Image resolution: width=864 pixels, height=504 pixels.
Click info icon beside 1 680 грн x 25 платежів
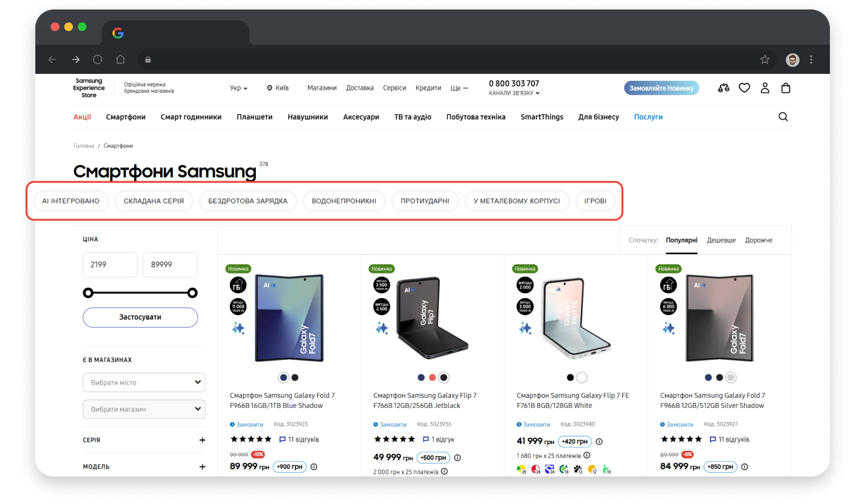pos(587,455)
